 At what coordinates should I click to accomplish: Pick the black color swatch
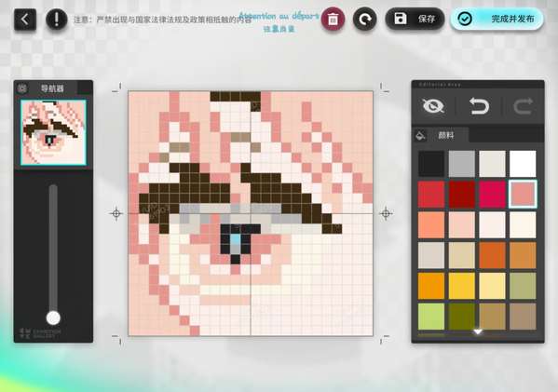pyautogui.click(x=431, y=164)
